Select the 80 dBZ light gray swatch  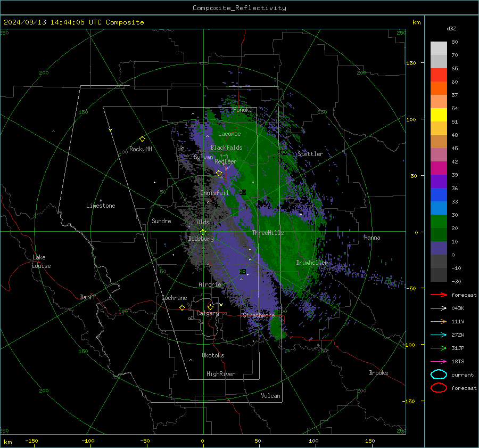click(x=439, y=48)
